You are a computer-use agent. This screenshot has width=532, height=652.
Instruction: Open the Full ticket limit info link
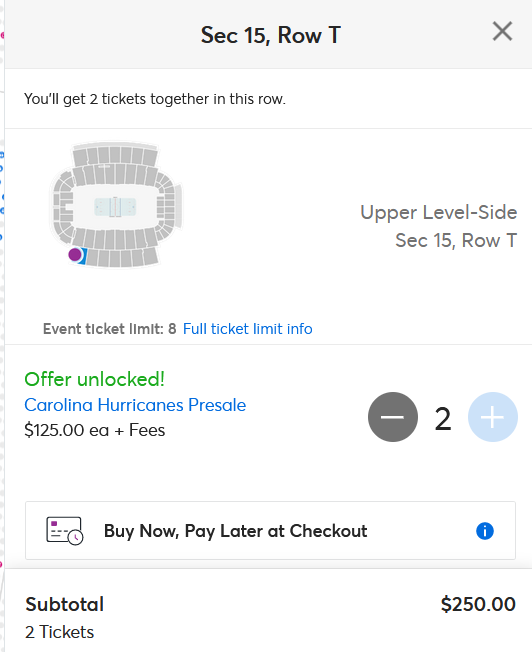[x=247, y=329]
